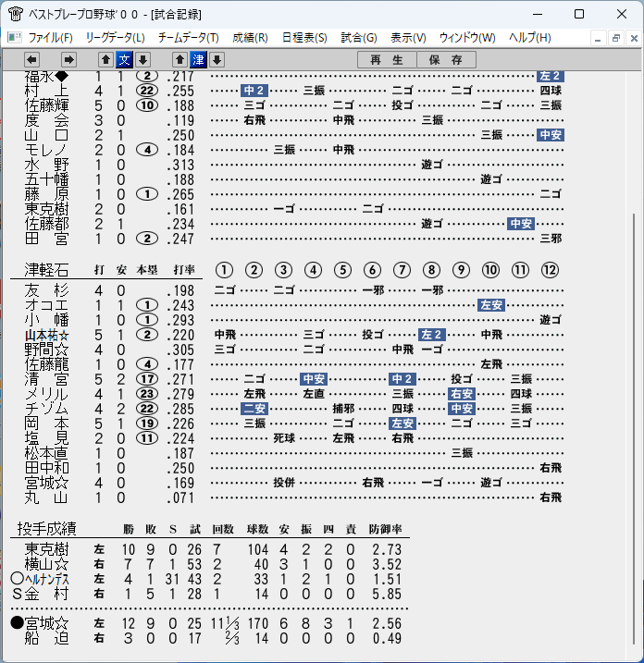Click the left arrow previous game button
The image size is (644, 663).
pos(31,59)
